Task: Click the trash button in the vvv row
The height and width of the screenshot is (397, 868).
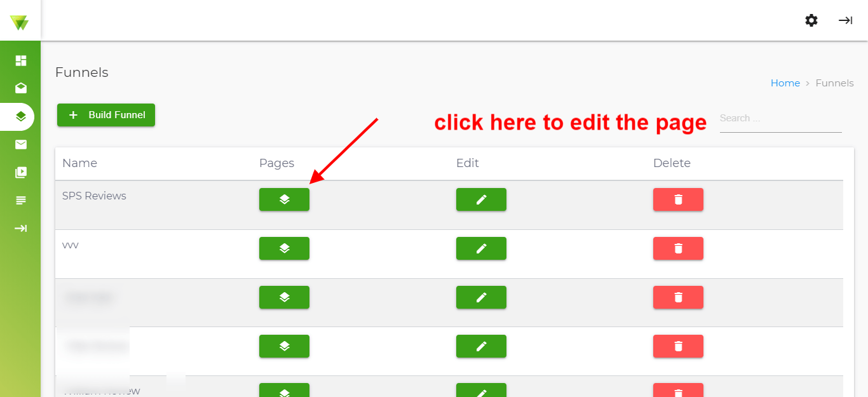Action: click(678, 248)
